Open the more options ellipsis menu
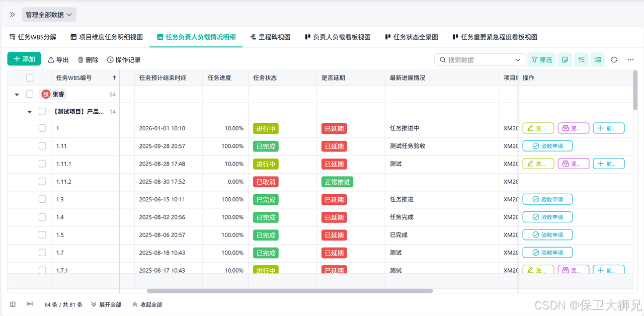The height and width of the screenshot is (316, 644). [x=630, y=60]
